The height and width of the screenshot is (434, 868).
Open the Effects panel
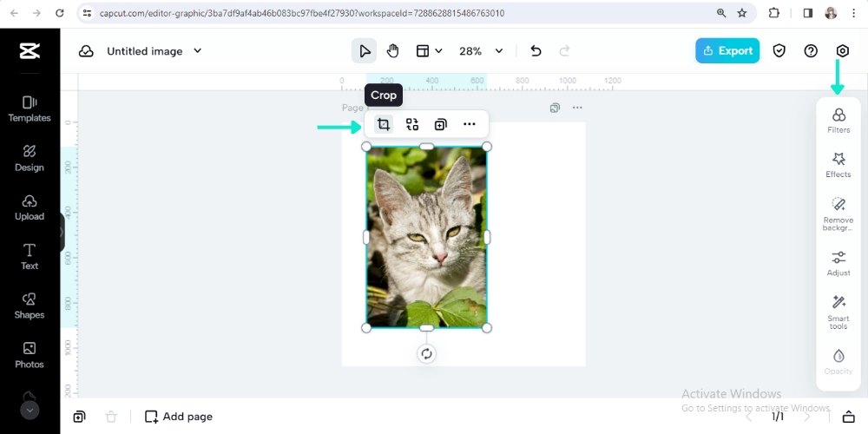tap(838, 165)
